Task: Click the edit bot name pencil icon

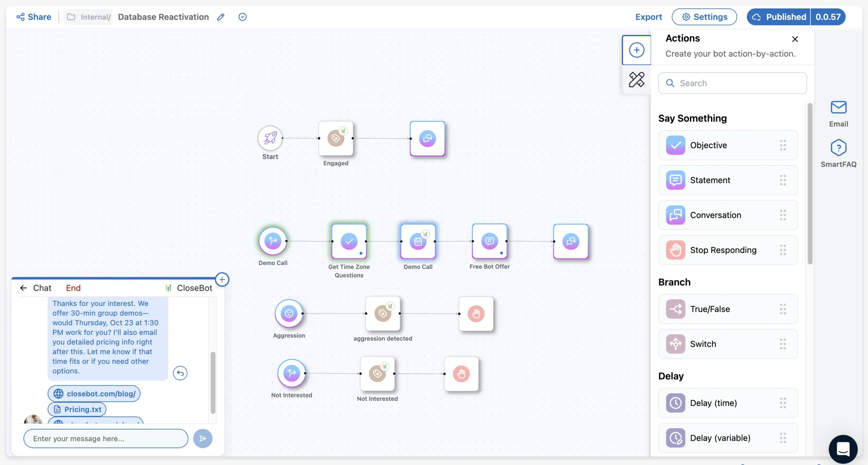Action: (221, 17)
